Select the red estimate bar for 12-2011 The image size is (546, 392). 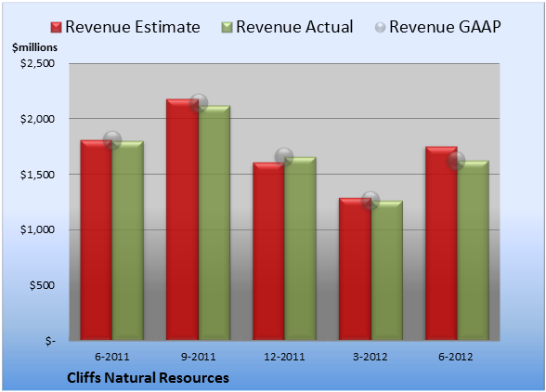268,251
